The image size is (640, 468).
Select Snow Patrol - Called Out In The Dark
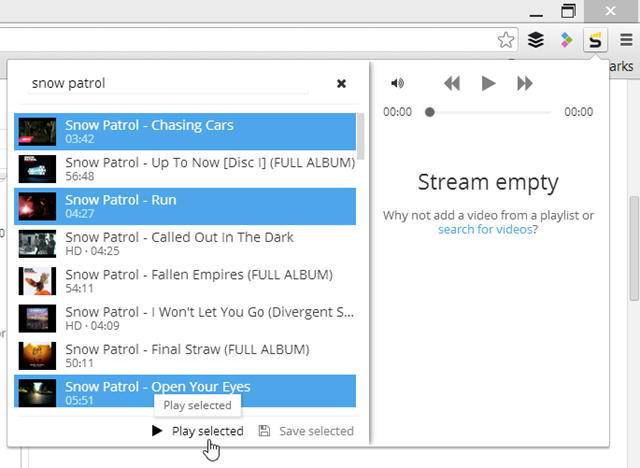coord(185,244)
